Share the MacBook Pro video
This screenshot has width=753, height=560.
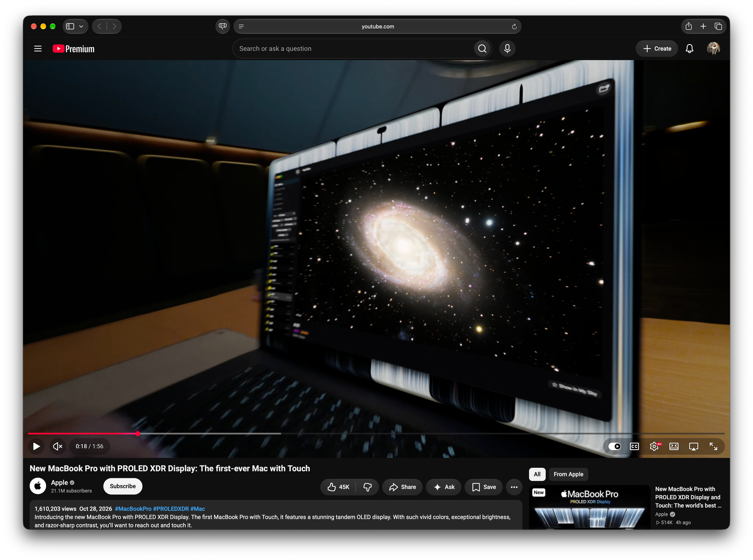pyautogui.click(x=402, y=487)
